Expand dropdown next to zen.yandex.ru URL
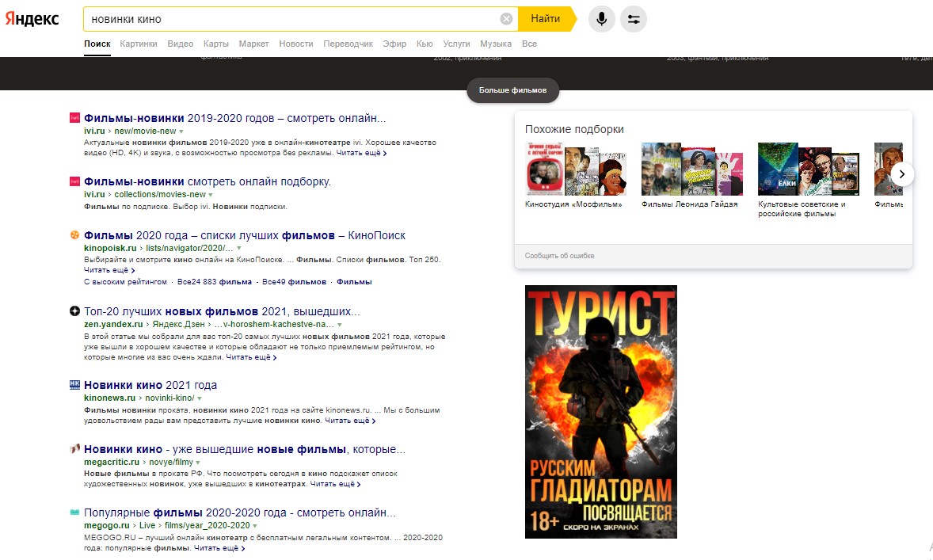Image resolution: width=933 pixels, height=560 pixels. point(340,325)
